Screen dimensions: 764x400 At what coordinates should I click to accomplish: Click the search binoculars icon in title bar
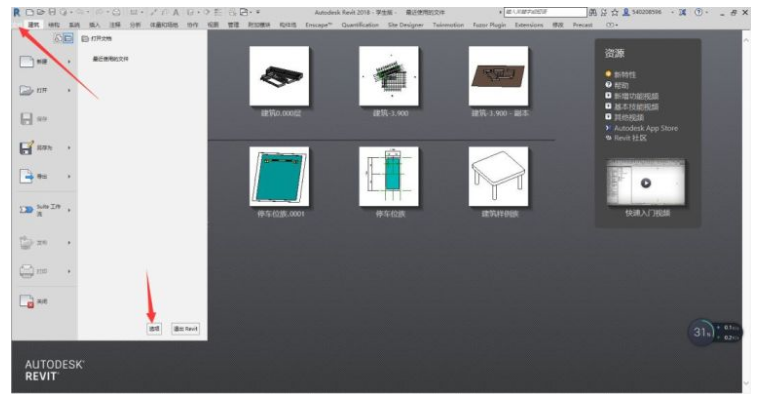point(593,12)
